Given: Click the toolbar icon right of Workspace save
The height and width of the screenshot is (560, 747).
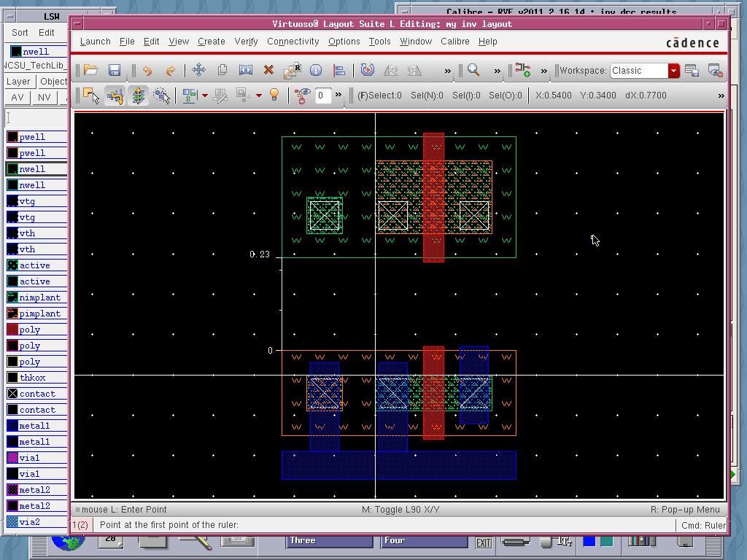Looking at the screenshot, I should [x=715, y=71].
